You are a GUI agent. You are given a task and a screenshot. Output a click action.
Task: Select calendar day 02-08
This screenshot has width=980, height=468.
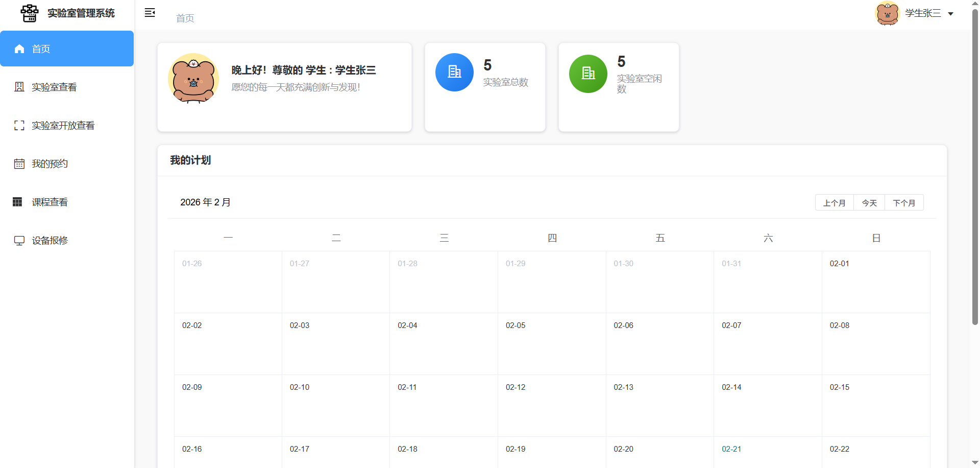[x=876, y=344]
